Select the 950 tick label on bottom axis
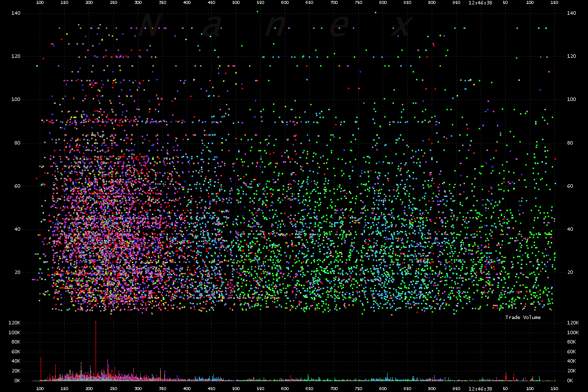 tap(456, 389)
